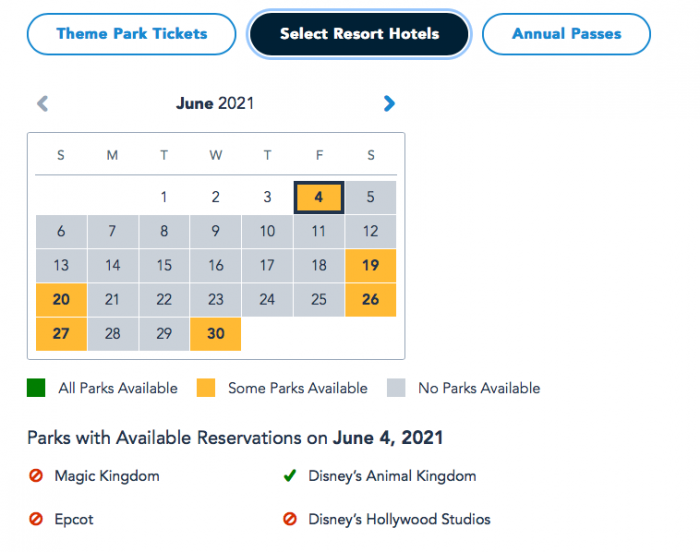Pick June 19 on the calendar

click(x=371, y=266)
